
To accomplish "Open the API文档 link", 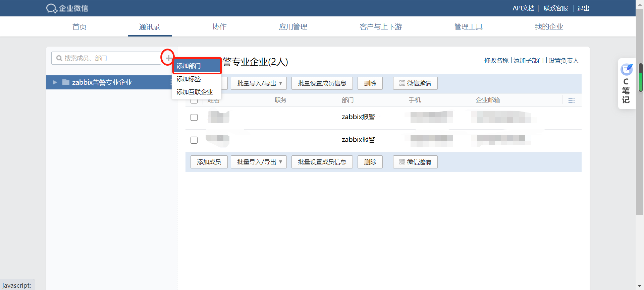I will [523, 8].
